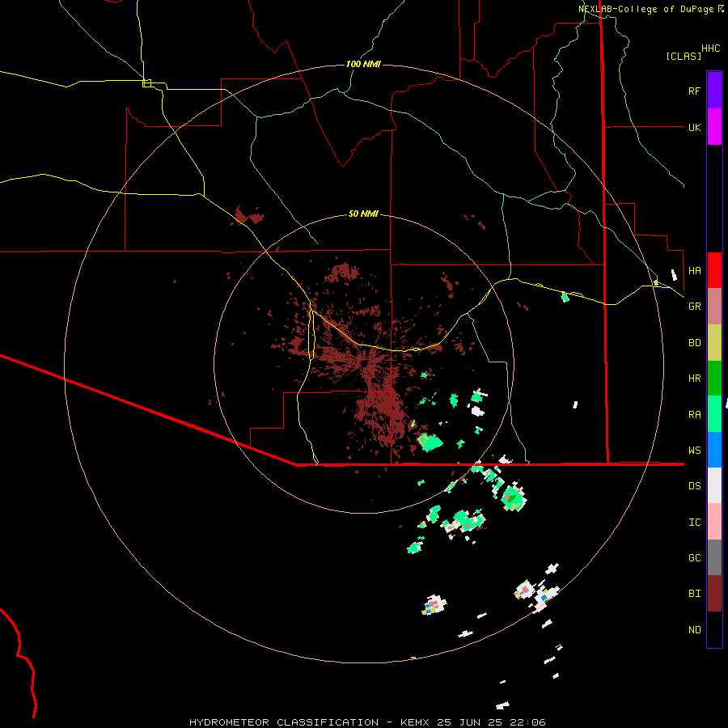Click the HHC product label

tap(711, 49)
